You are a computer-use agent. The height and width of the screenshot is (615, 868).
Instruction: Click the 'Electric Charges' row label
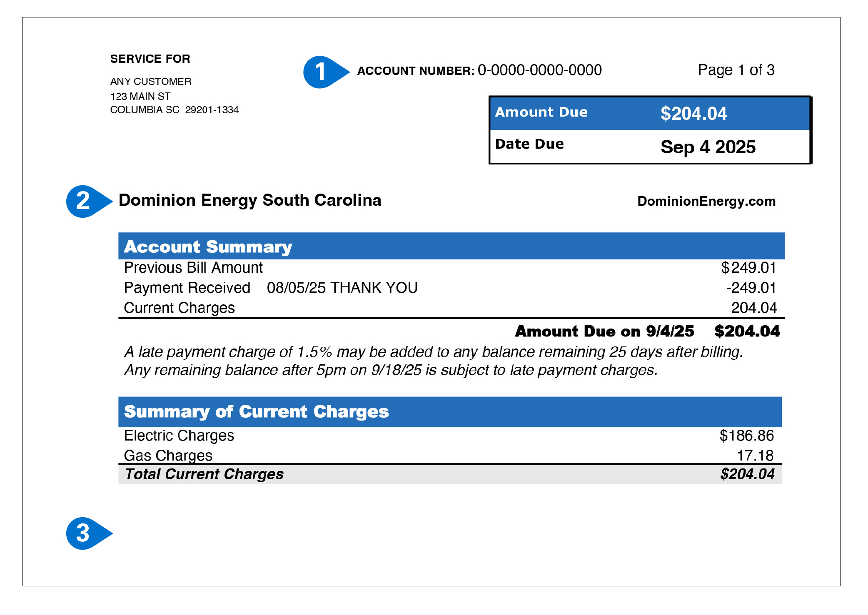click(179, 436)
